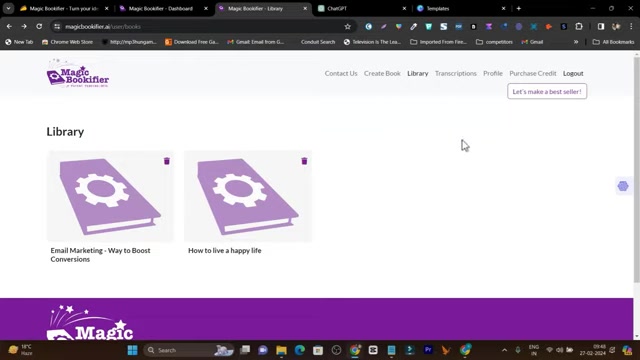Show hidden system tray icons

click(504, 350)
